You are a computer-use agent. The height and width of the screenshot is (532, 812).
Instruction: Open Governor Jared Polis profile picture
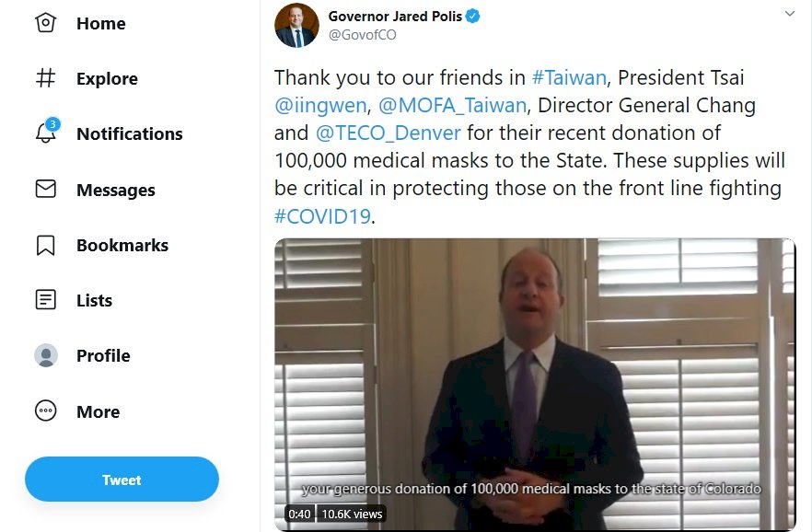[296, 26]
